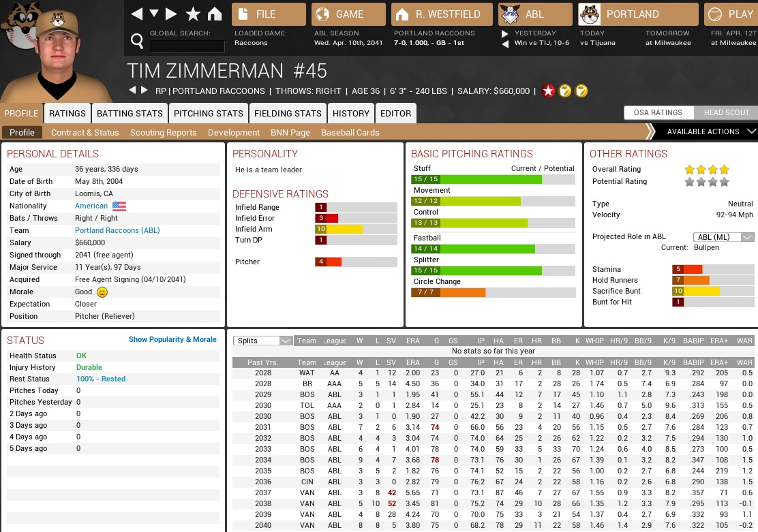This screenshot has height=532, width=758.
Task: Click the global search magnifier icon
Action: pyautogui.click(x=137, y=41)
